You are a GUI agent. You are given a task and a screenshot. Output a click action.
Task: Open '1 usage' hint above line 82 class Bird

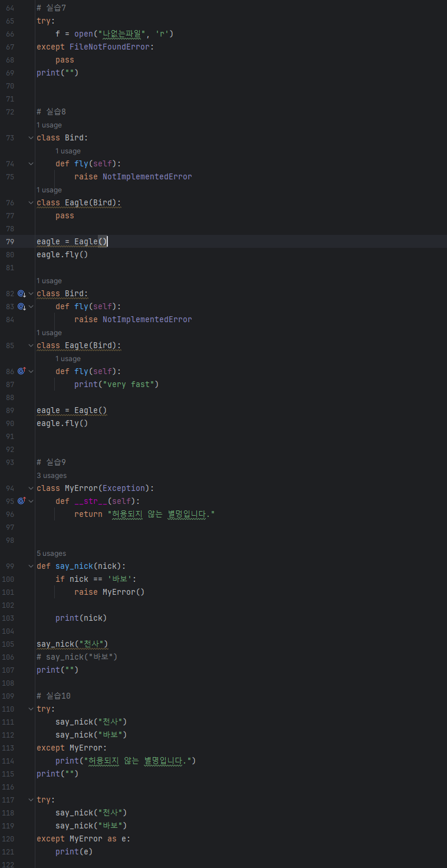click(x=49, y=281)
